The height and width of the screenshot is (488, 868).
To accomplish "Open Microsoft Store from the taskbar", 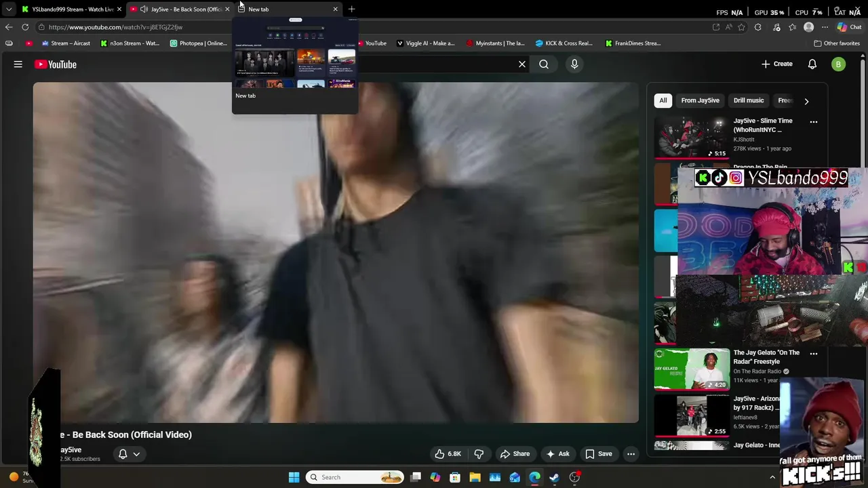I will click(455, 477).
